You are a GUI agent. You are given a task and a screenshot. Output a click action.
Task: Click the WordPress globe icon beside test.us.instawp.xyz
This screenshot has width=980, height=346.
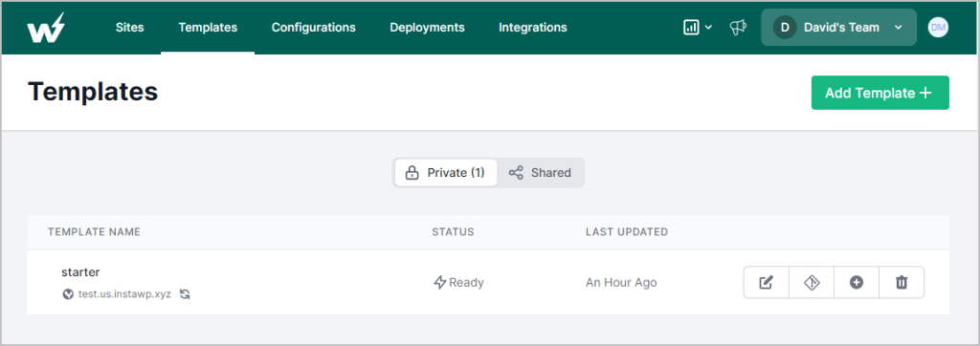[68, 293]
